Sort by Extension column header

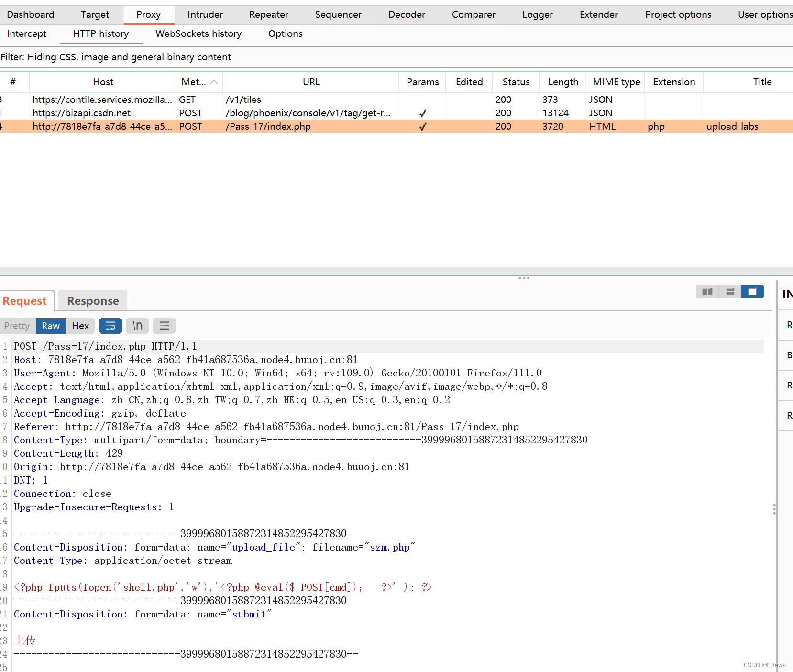[x=674, y=82]
